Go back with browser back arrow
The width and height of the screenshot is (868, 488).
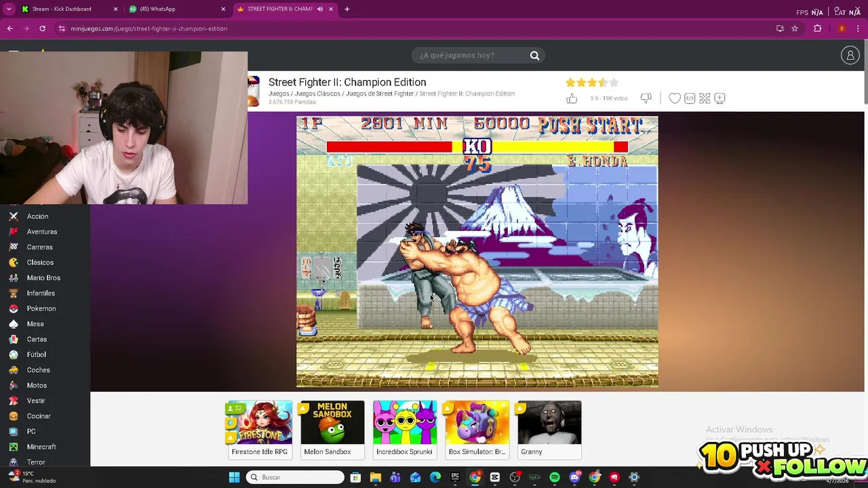point(9,28)
